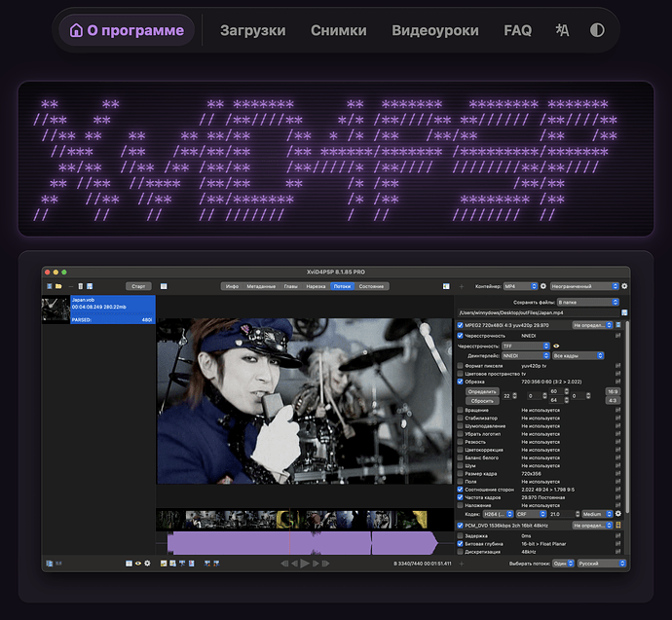Click the save icon beside output path
Screen dimensions: 672x620
pyautogui.click(x=624, y=313)
